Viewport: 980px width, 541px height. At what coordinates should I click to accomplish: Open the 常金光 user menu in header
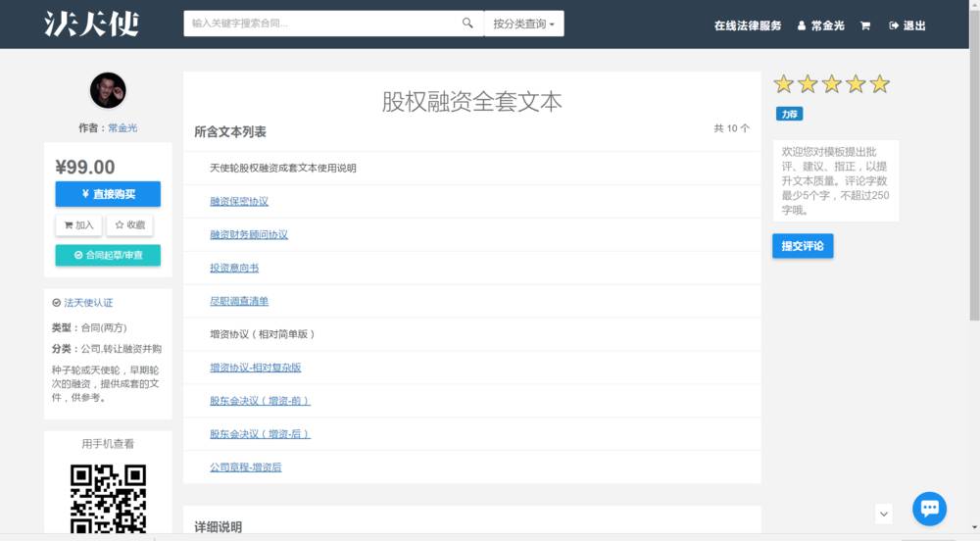pyautogui.click(x=820, y=25)
